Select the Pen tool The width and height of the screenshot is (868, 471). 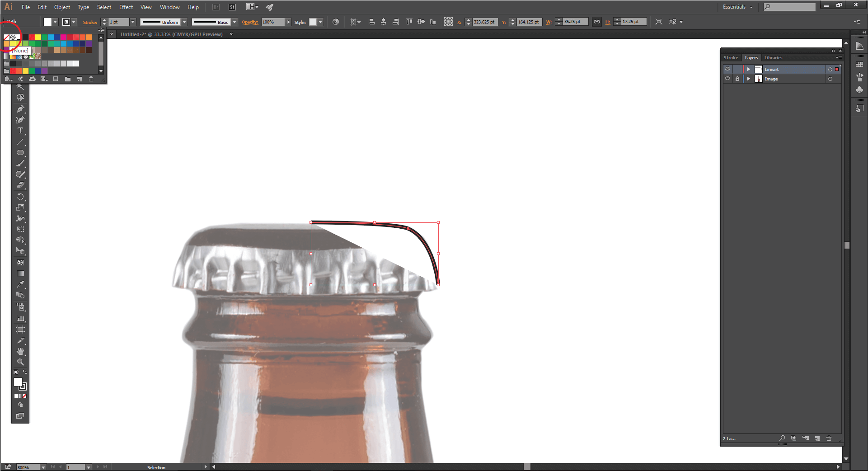[20, 108]
